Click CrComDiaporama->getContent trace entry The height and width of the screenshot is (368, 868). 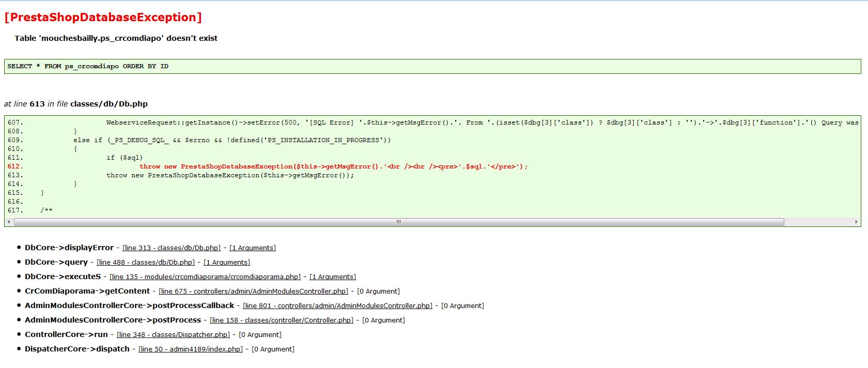[x=87, y=291]
